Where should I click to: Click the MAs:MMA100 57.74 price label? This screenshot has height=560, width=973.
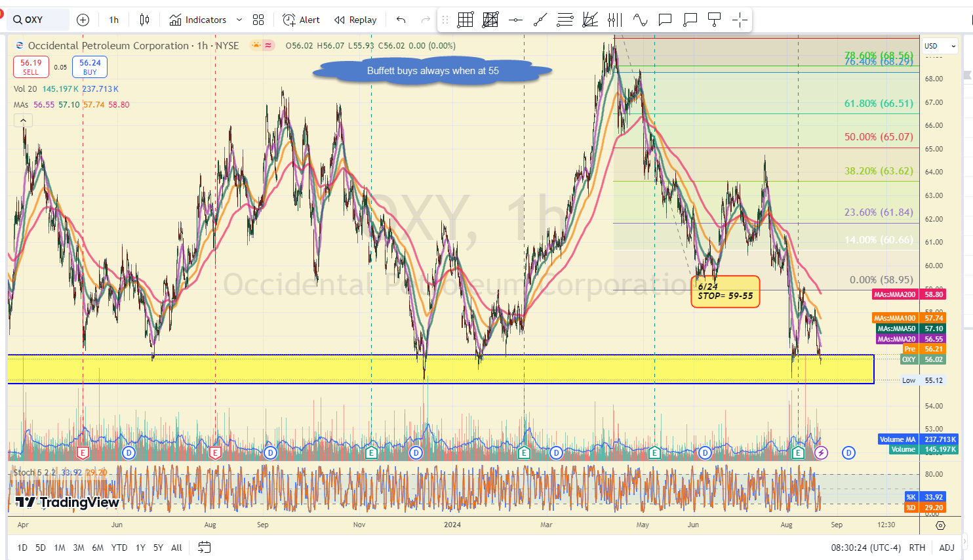point(909,318)
